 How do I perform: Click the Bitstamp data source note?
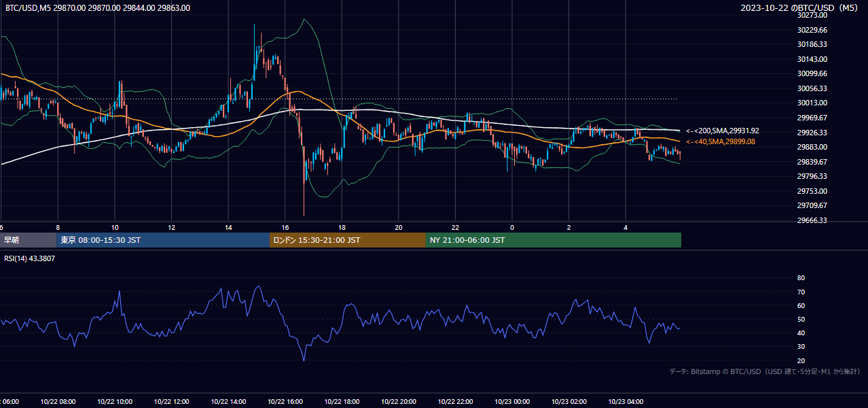click(x=765, y=372)
